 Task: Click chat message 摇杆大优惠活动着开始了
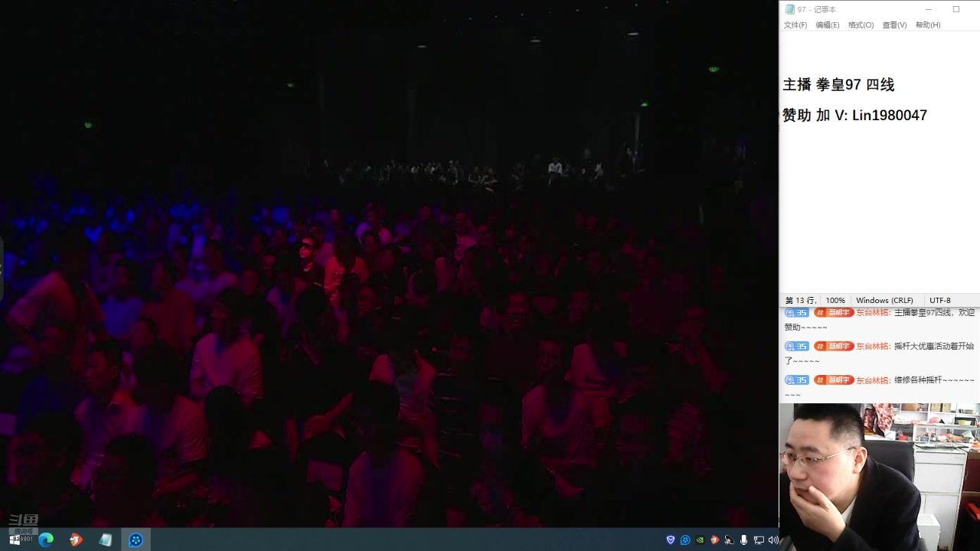tap(880, 354)
